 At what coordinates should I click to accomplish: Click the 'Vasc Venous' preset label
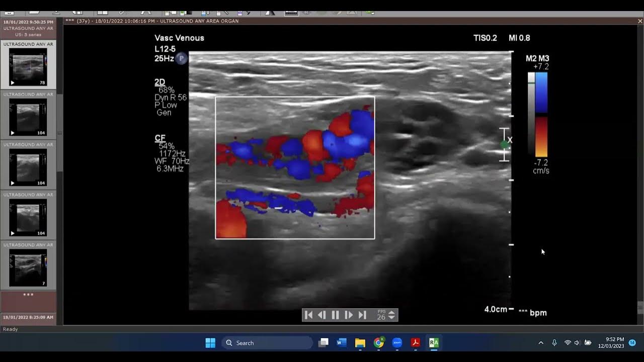(x=179, y=38)
